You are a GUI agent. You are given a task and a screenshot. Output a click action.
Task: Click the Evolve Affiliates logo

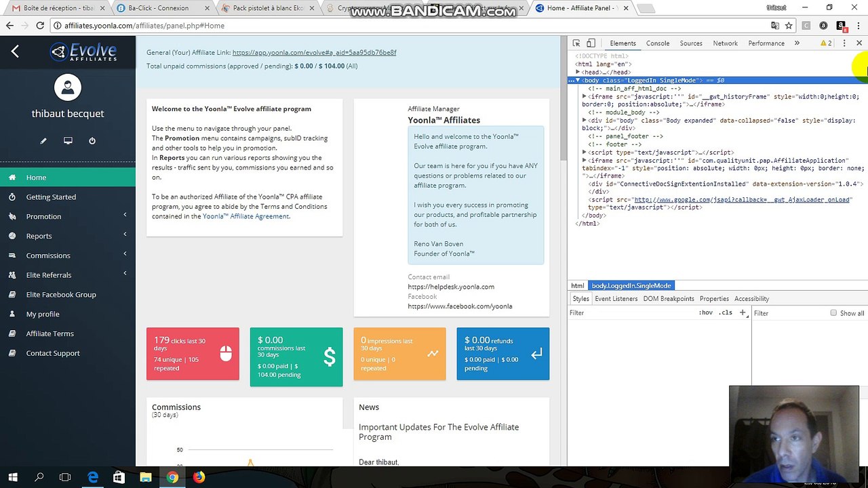tap(84, 52)
